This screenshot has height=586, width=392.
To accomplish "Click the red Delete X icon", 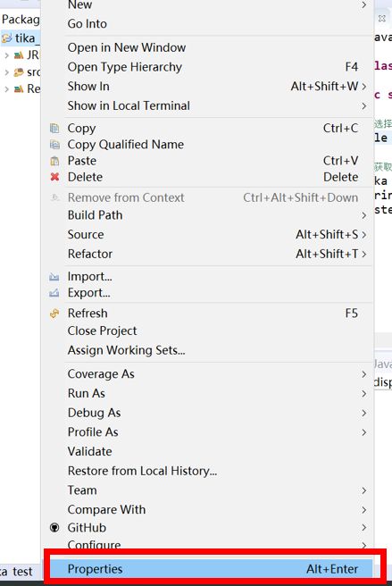I will tap(54, 177).
